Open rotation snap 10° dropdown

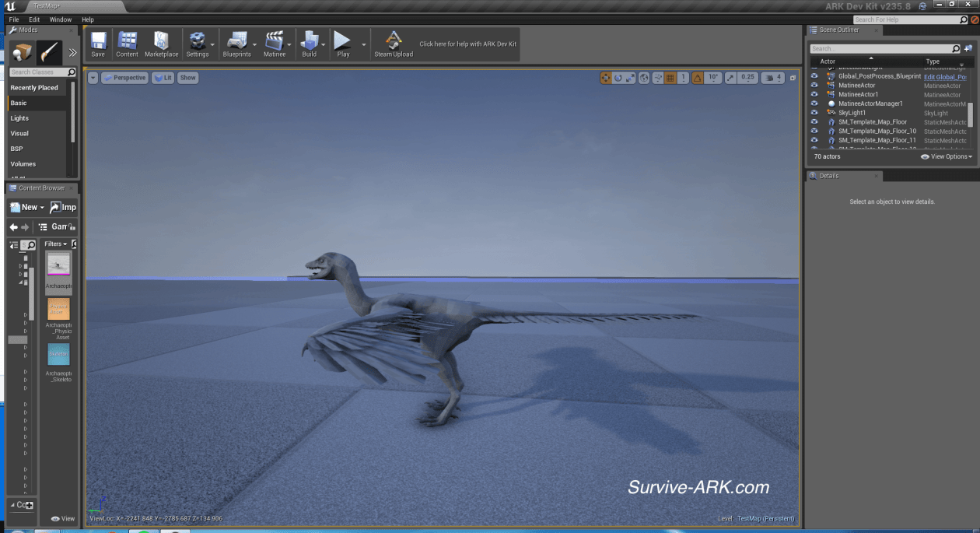(713, 78)
